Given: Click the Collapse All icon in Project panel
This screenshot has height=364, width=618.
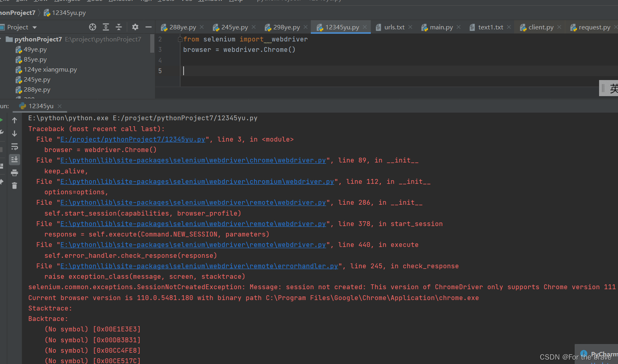Looking at the screenshot, I should click(x=119, y=27).
